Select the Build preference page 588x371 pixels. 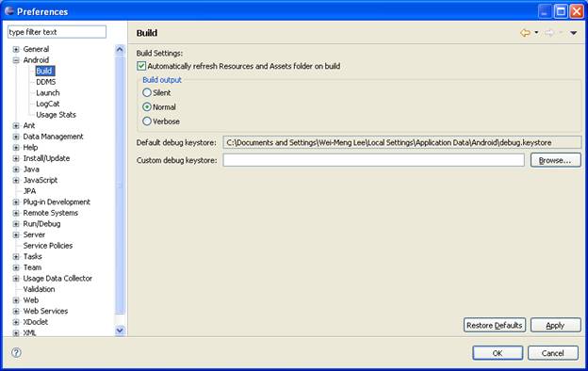pyautogui.click(x=44, y=71)
